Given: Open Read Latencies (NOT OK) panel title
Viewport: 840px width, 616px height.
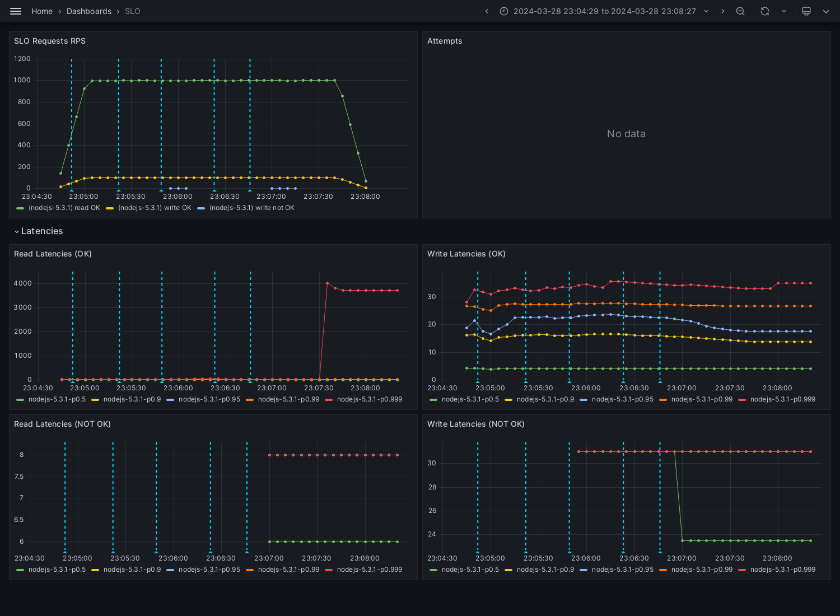Looking at the screenshot, I should click(x=62, y=424).
